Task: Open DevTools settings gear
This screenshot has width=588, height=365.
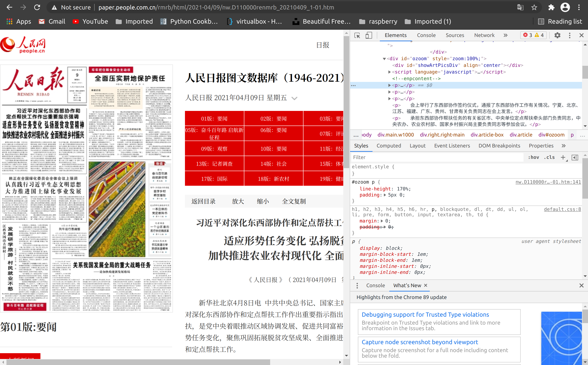Action: [x=557, y=35]
